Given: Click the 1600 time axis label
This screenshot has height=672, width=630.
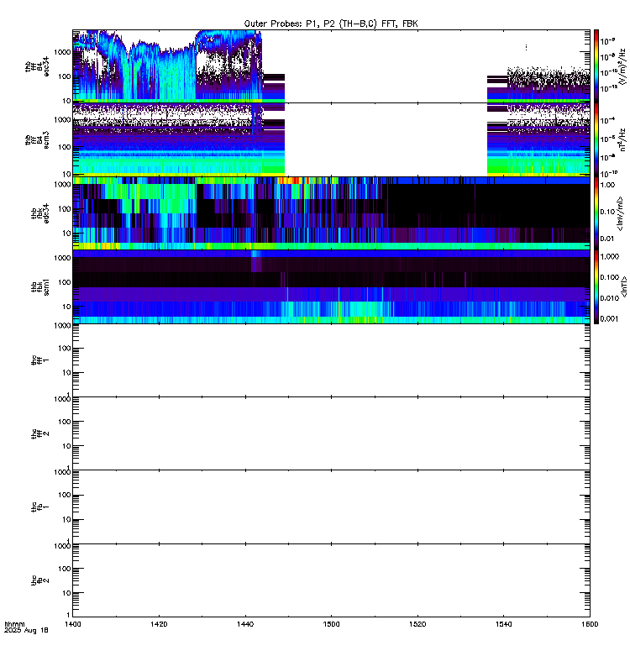Looking at the screenshot, I should click(590, 624).
